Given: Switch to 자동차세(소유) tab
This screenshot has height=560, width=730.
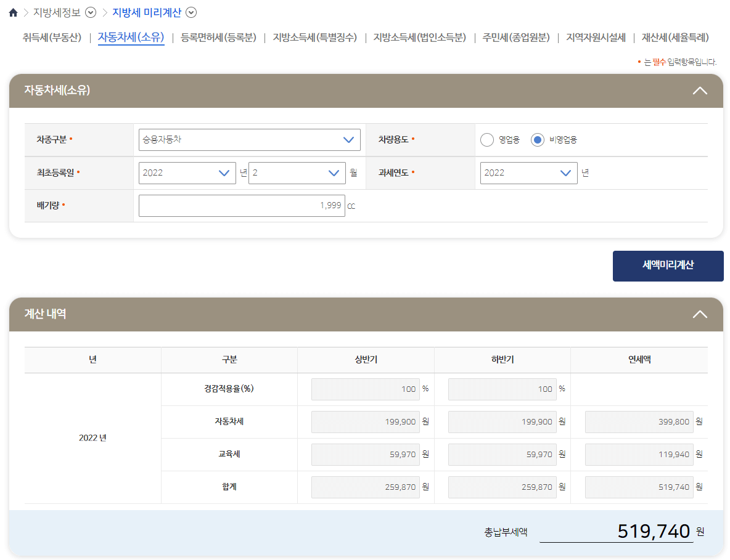Looking at the screenshot, I should tap(131, 37).
